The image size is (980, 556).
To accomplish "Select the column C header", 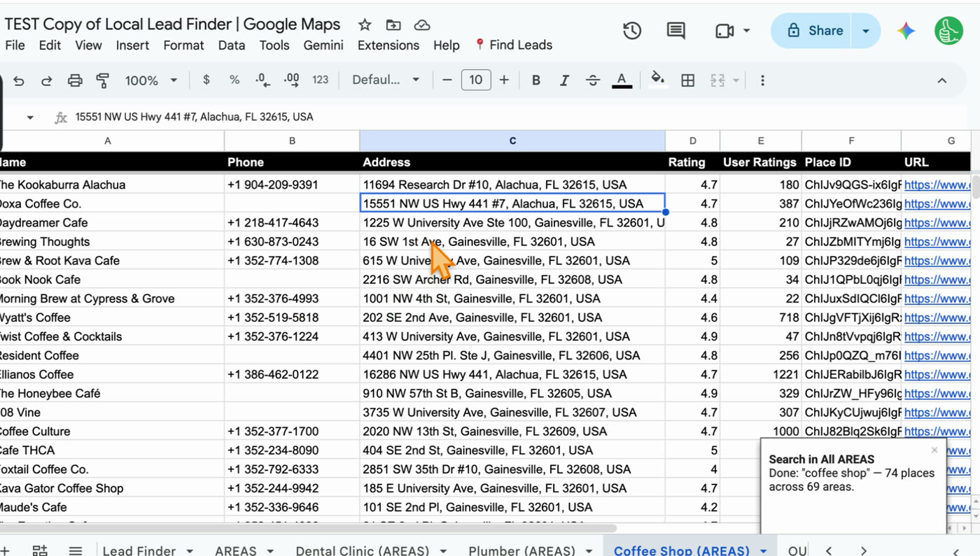I will click(x=512, y=141).
